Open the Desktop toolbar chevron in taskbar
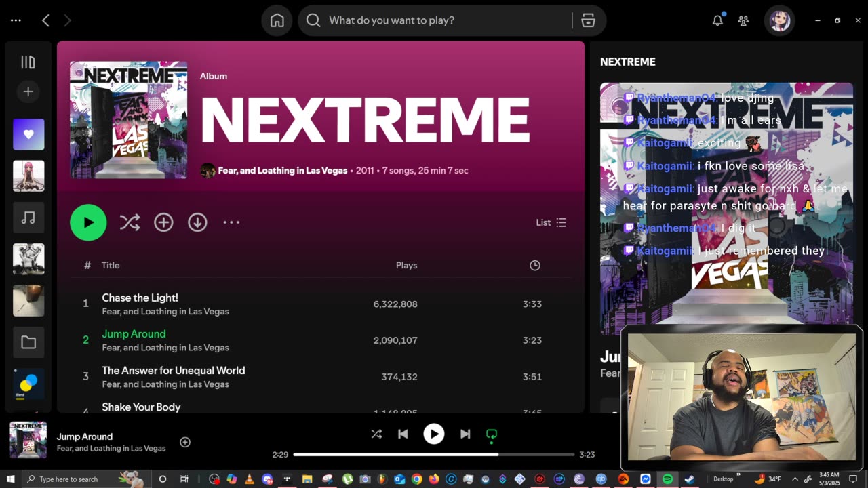 click(x=738, y=475)
